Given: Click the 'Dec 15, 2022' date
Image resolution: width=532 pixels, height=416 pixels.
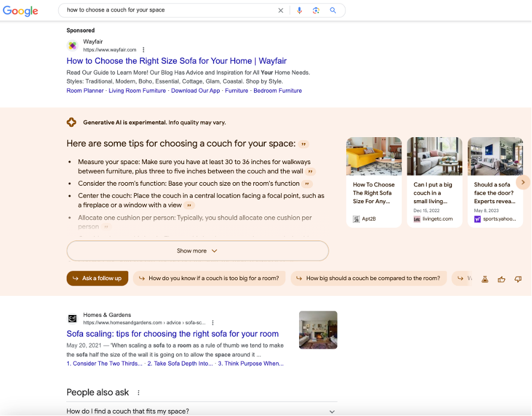Looking at the screenshot, I should 427,210.
